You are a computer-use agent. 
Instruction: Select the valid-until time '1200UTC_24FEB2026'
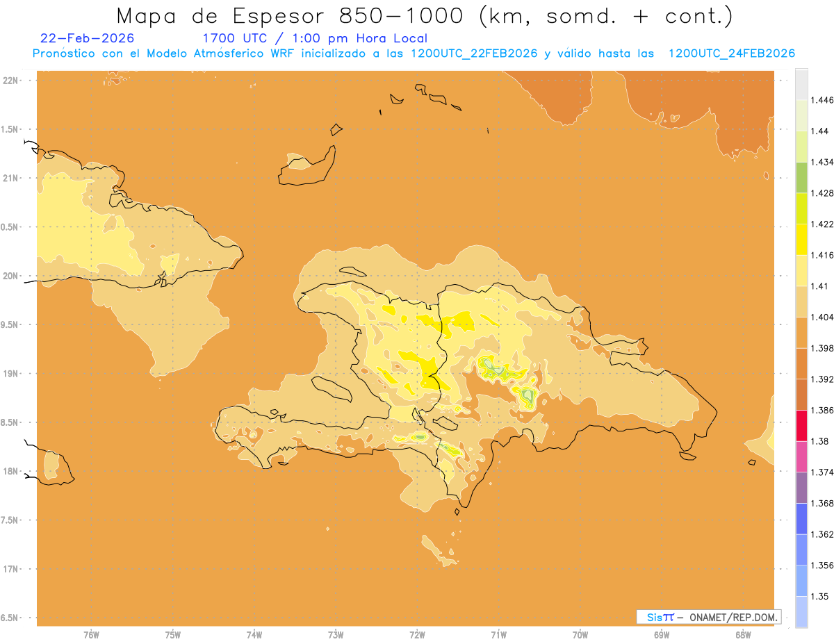tap(731, 53)
